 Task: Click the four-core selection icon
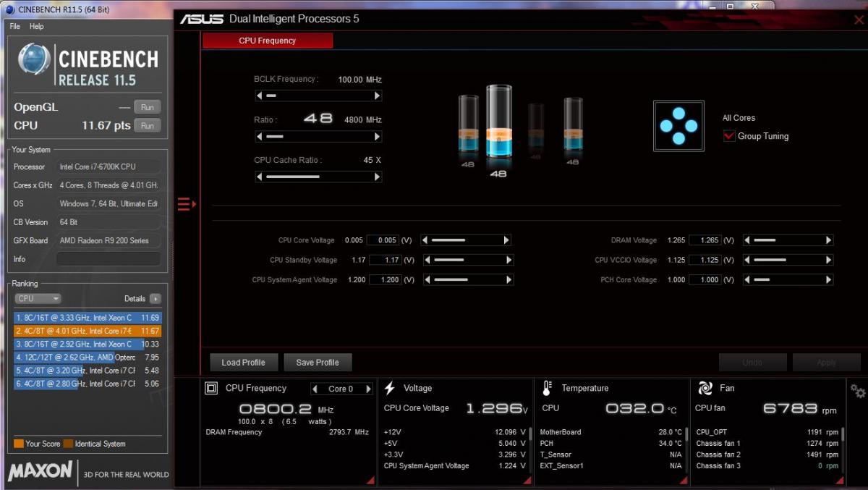coord(678,126)
